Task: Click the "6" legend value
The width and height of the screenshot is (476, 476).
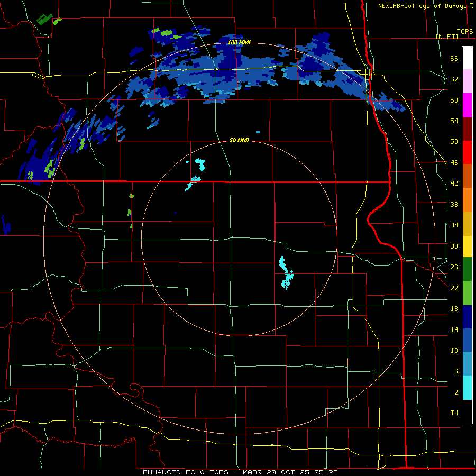Action: coord(456,371)
